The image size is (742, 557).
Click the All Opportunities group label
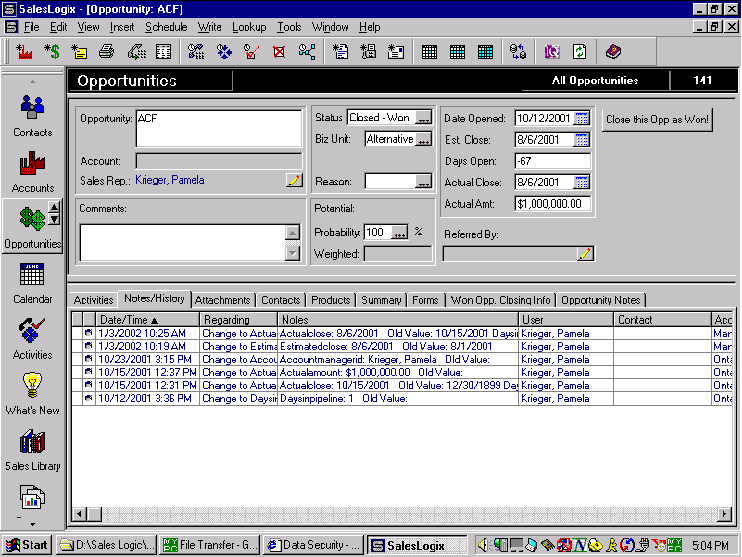595,80
